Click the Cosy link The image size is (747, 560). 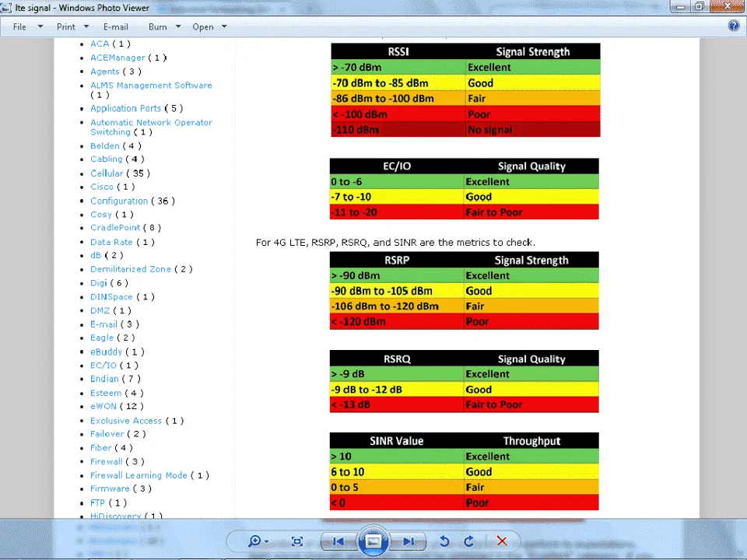[101, 215]
